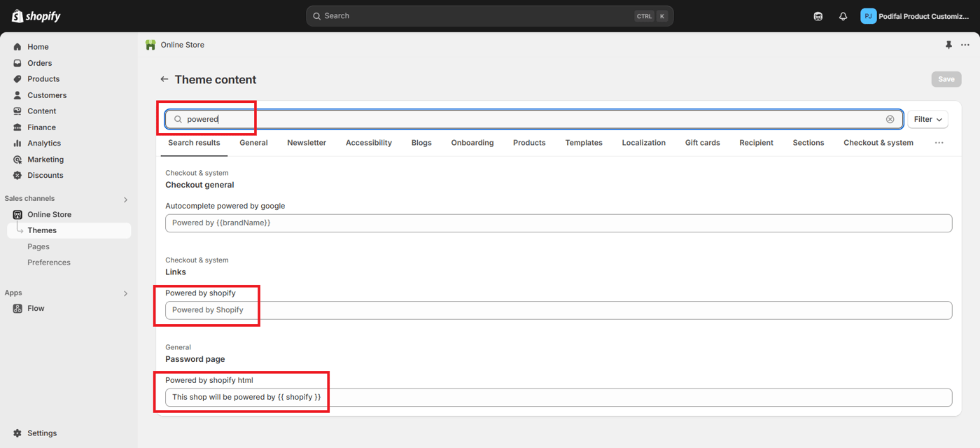
Task: Open the Onboarding tab
Action: tap(472, 143)
